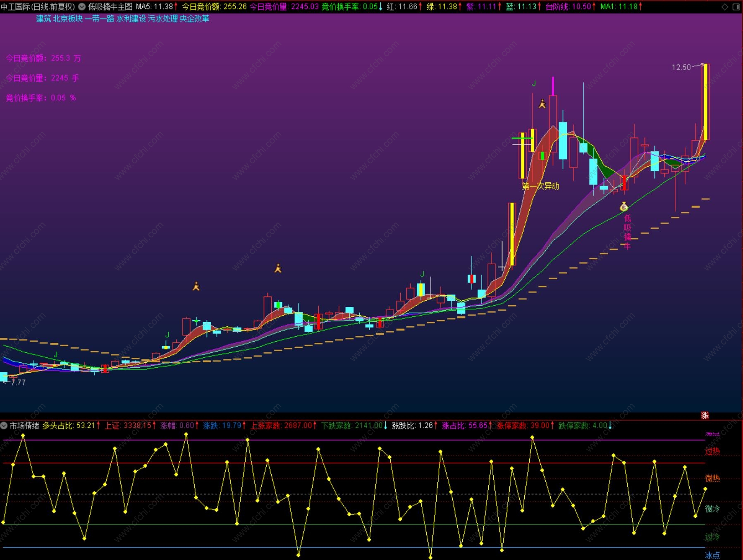Click the green J marker above the peak candles
743x560 pixels.
tap(534, 84)
